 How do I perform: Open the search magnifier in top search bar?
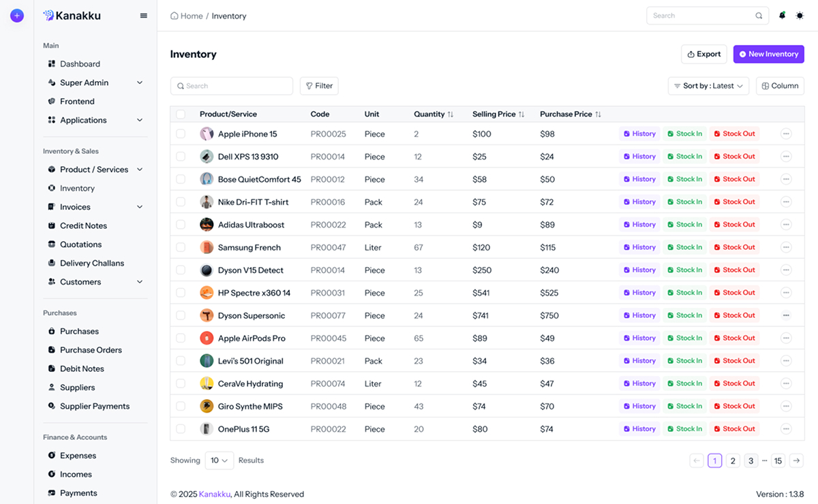coord(758,15)
